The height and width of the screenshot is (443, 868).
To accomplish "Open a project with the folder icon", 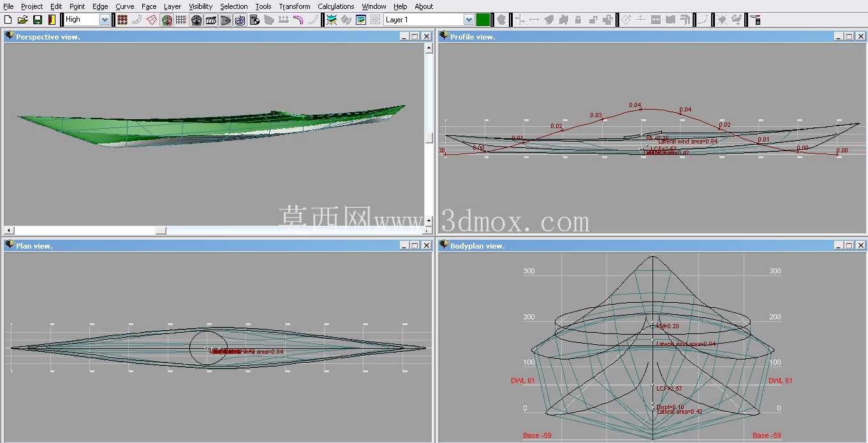I will pos(22,20).
